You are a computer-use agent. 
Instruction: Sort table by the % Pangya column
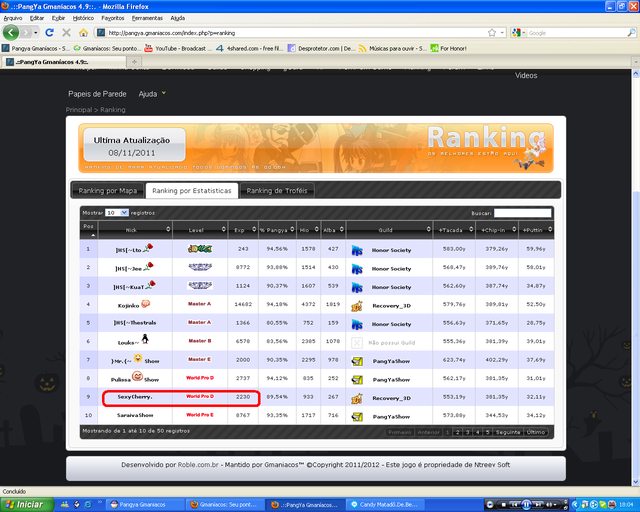[x=277, y=230]
